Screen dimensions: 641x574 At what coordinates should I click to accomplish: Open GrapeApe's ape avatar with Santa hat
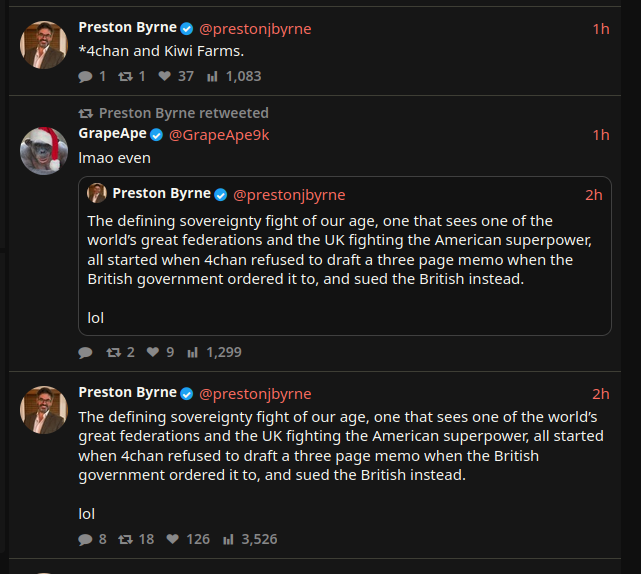pyautogui.click(x=44, y=150)
